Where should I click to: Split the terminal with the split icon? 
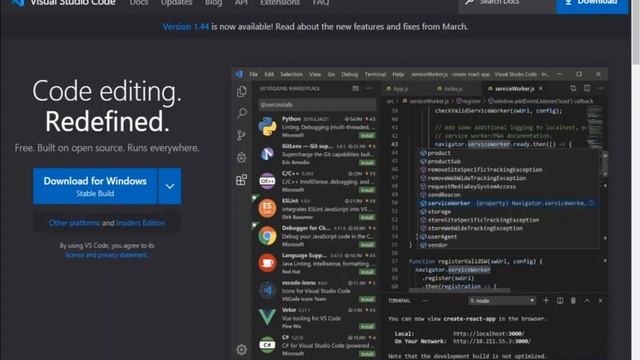pyautogui.click(x=560, y=300)
